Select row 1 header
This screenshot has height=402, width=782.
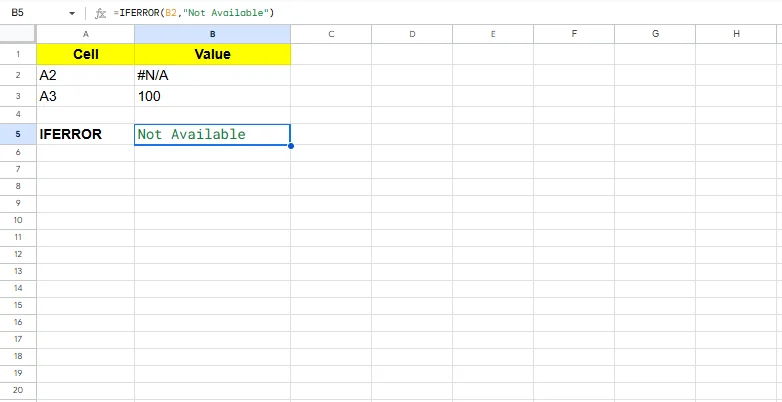[18, 54]
